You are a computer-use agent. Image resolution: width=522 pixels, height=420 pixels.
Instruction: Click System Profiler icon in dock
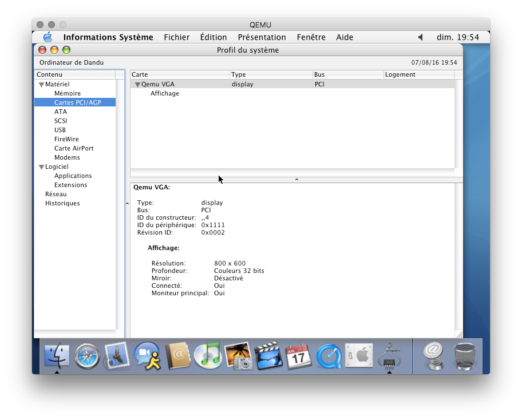(389, 356)
